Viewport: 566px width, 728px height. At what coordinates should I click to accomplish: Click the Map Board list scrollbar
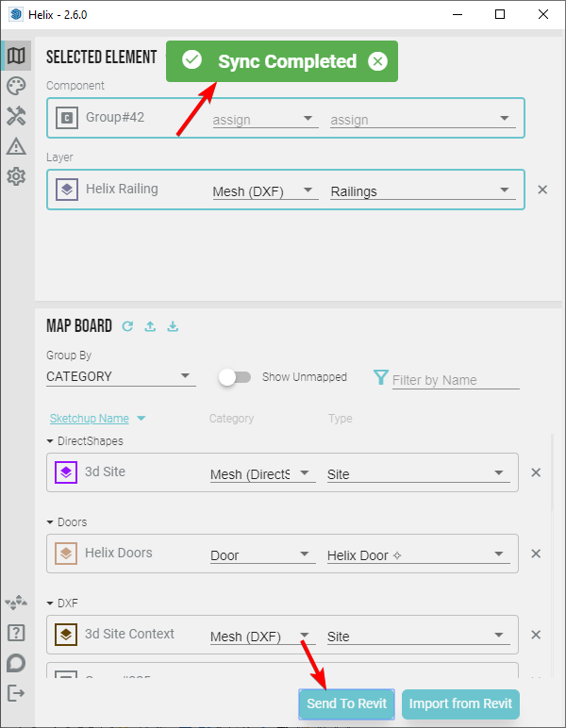552,472
